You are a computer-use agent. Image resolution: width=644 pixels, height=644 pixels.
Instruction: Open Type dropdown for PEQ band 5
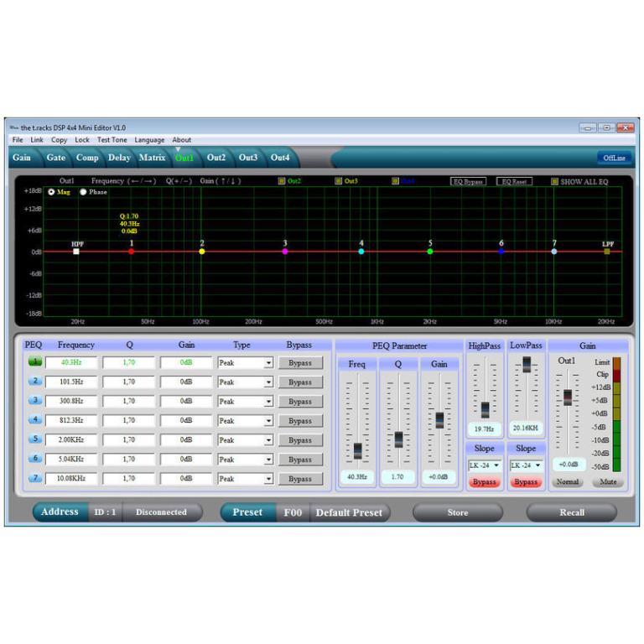(x=268, y=440)
